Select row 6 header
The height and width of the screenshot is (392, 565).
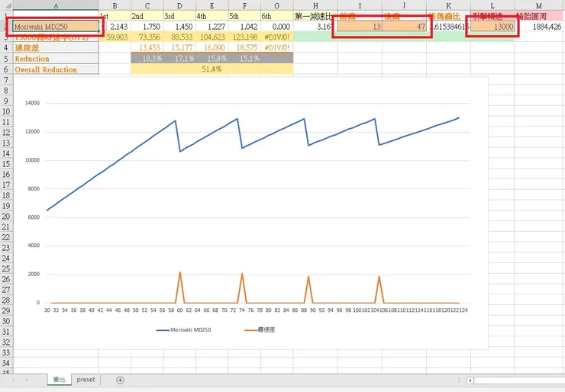[6, 69]
